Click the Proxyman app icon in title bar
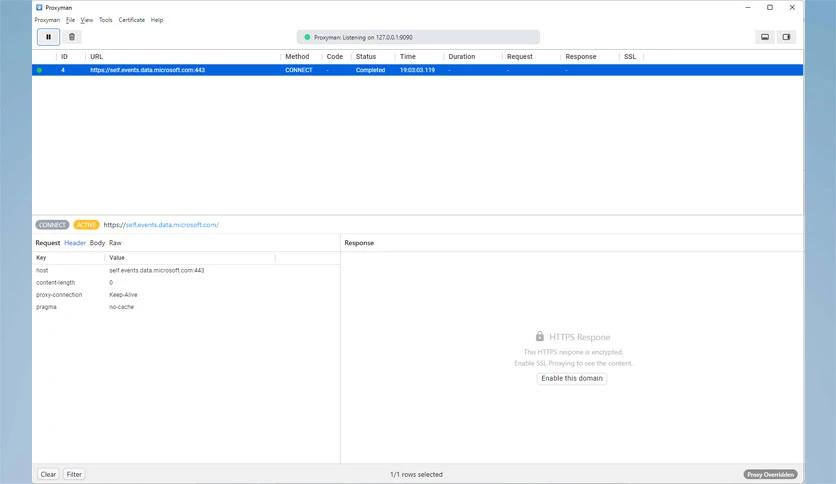 (x=39, y=7)
